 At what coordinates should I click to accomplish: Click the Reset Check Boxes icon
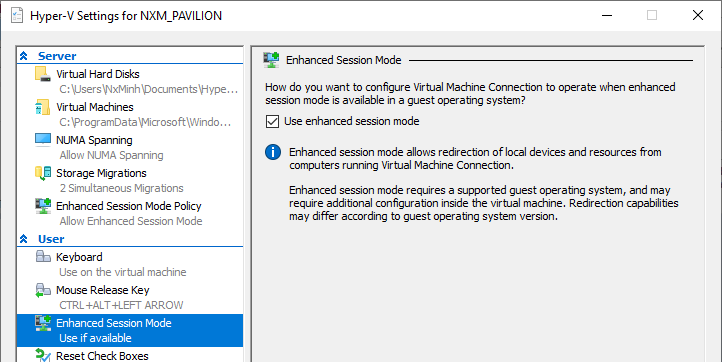point(43,355)
